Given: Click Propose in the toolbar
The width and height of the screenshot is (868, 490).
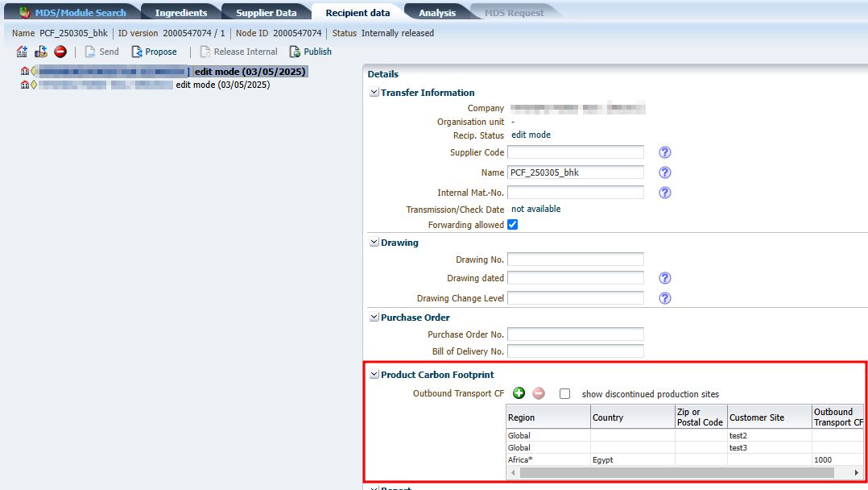Looking at the screenshot, I should 154,52.
